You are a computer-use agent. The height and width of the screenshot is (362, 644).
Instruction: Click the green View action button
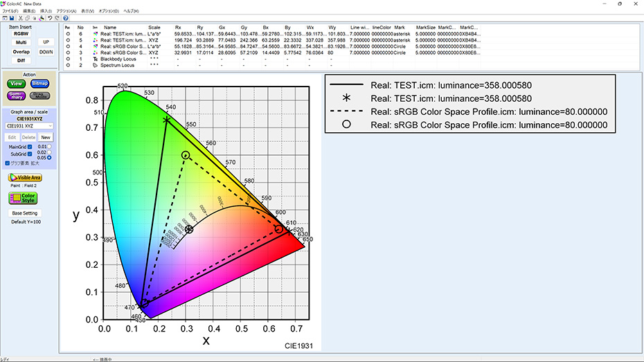tap(17, 84)
